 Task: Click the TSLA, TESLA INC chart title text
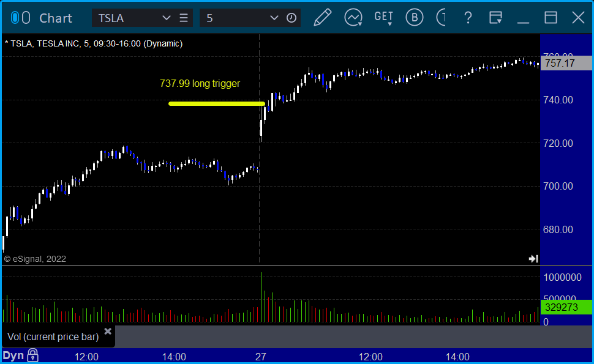[x=94, y=43]
